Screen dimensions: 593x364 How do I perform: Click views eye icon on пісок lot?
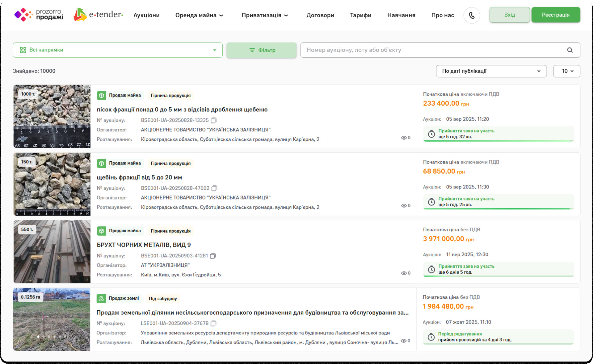[404, 138]
